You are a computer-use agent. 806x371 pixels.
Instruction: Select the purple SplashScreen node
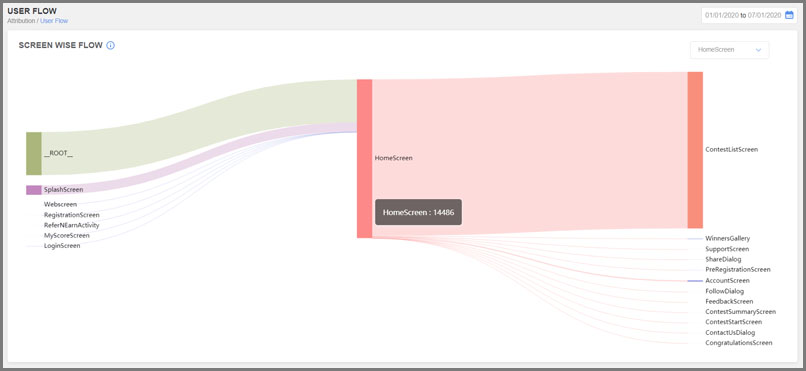[34, 190]
